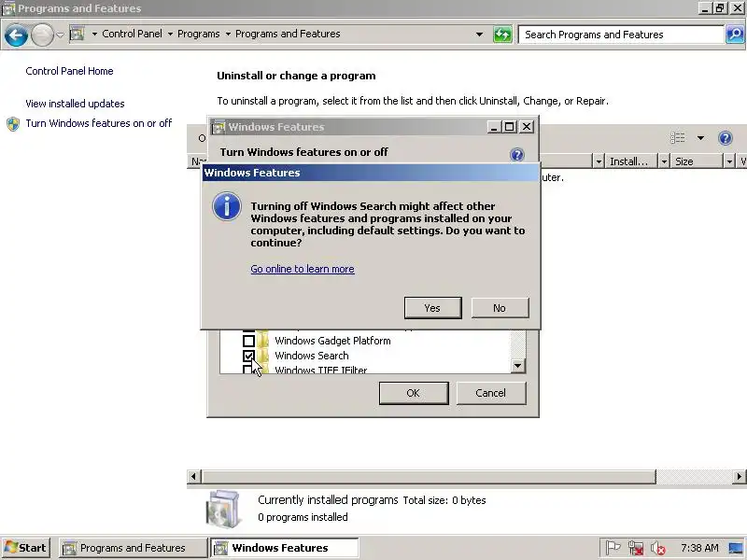Click the network tray icon
The width and height of the screenshot is (747, 560).
636,548
